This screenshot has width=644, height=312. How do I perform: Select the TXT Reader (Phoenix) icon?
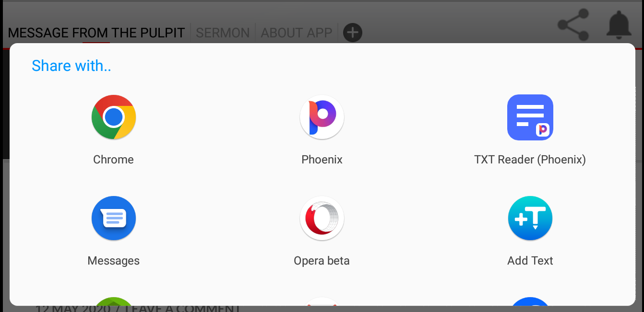[x=530, y=117]
